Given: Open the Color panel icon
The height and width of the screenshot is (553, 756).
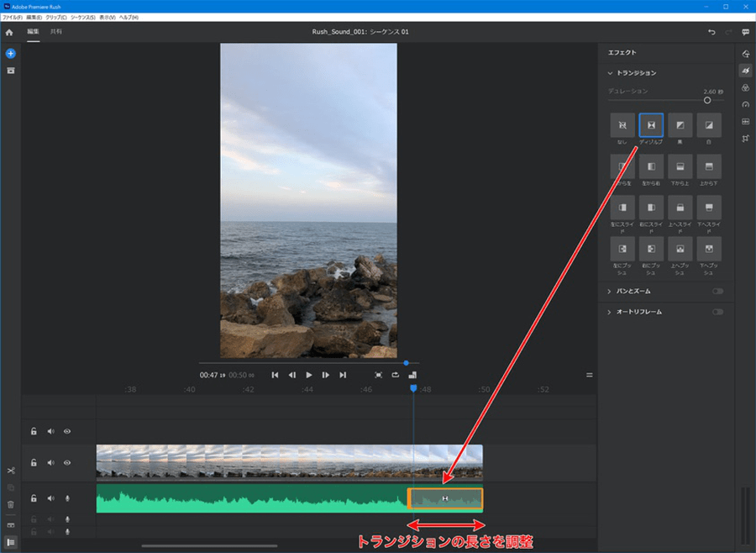Looking at the screenshot, I should point(745,87).
